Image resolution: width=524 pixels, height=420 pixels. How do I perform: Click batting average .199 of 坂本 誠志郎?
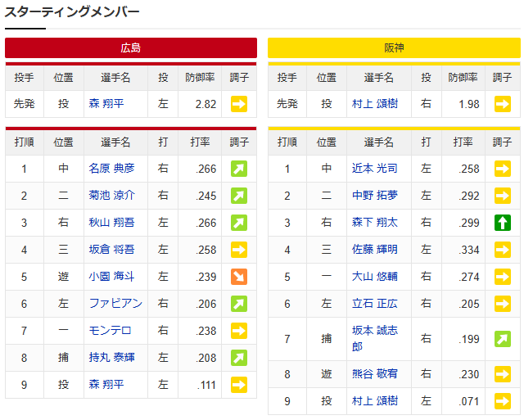[x=469, y=339]
